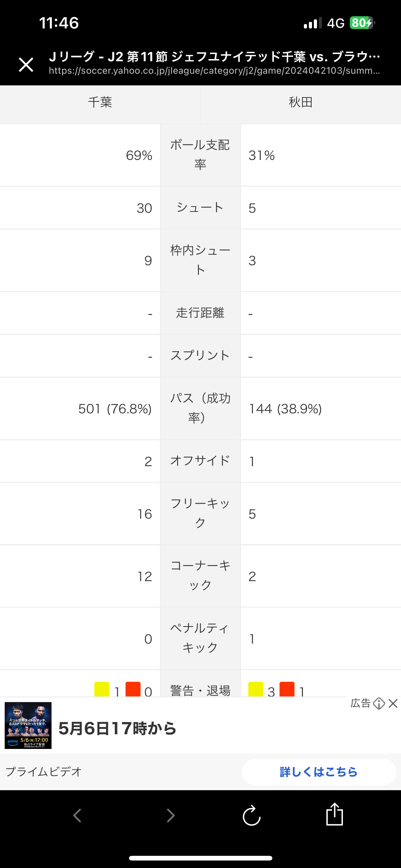
Task: Tap 千葉's yellow card swatch
Action: click(102, 689)
